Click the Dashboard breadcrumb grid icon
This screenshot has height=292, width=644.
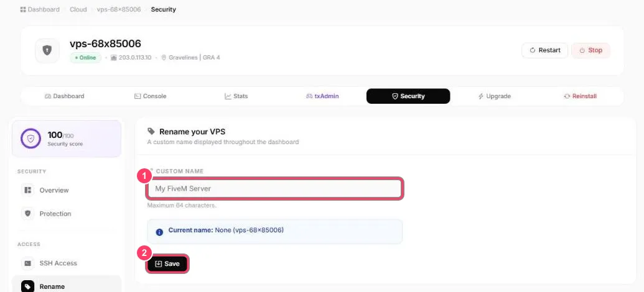[23, 9]
